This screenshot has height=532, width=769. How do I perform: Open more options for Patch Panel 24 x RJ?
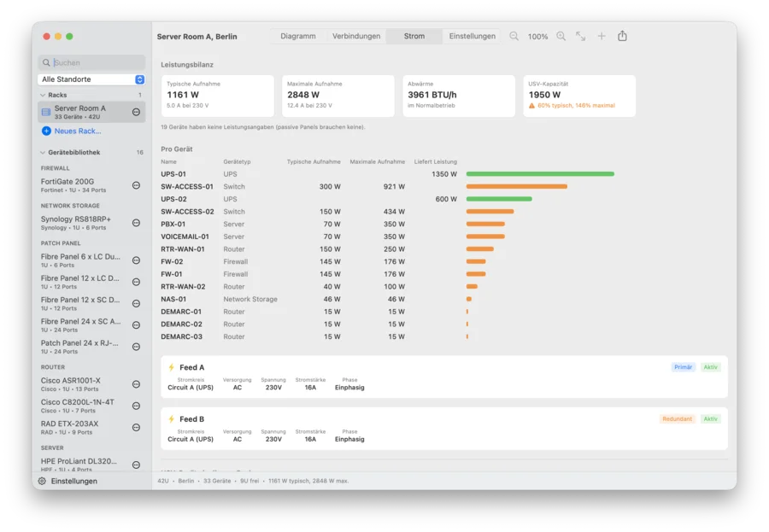(x=137, y=347)
